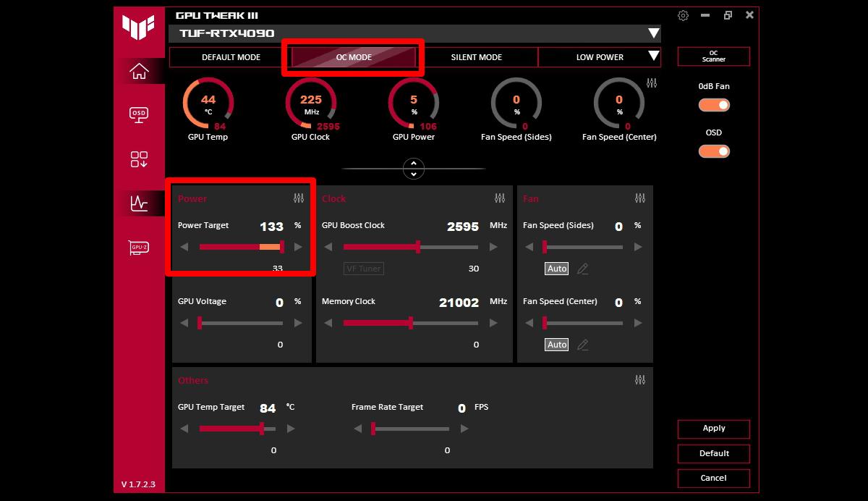
Task: Open the Home panel in the sidebar
Action: tap(138, 70)
